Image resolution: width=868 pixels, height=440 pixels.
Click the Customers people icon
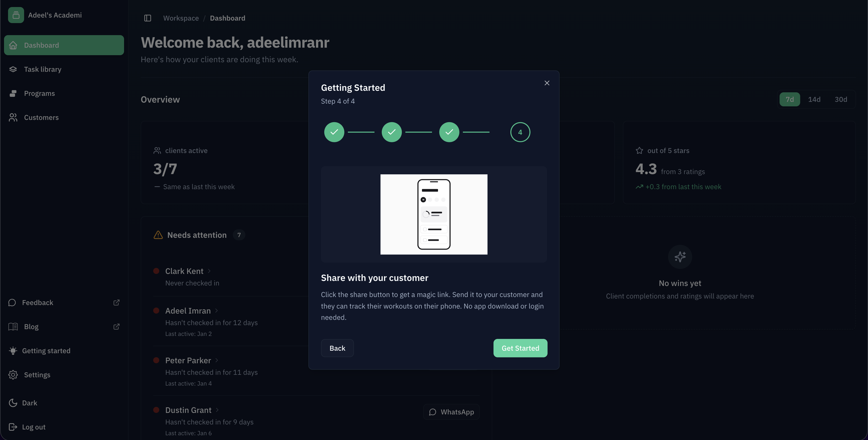point(13,117)
